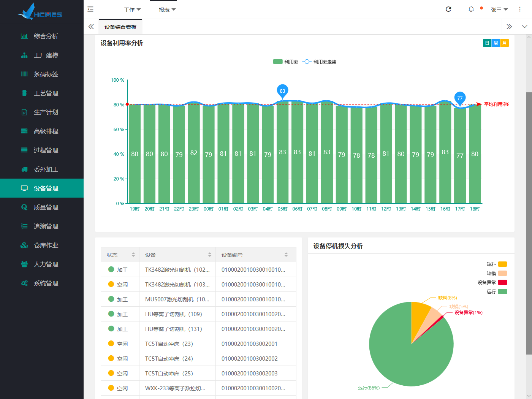Image resolution: width=532 pixels, height=399 pixels.
Task: Expand the 报表 dropdown menu
Action: [167, 10]
